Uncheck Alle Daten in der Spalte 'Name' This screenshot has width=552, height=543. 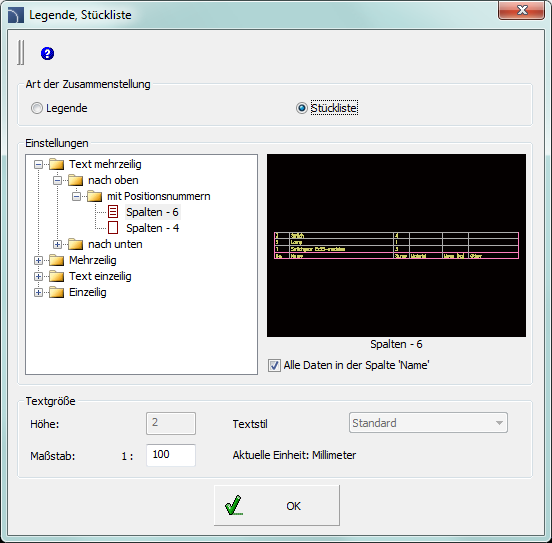point(274,366)
